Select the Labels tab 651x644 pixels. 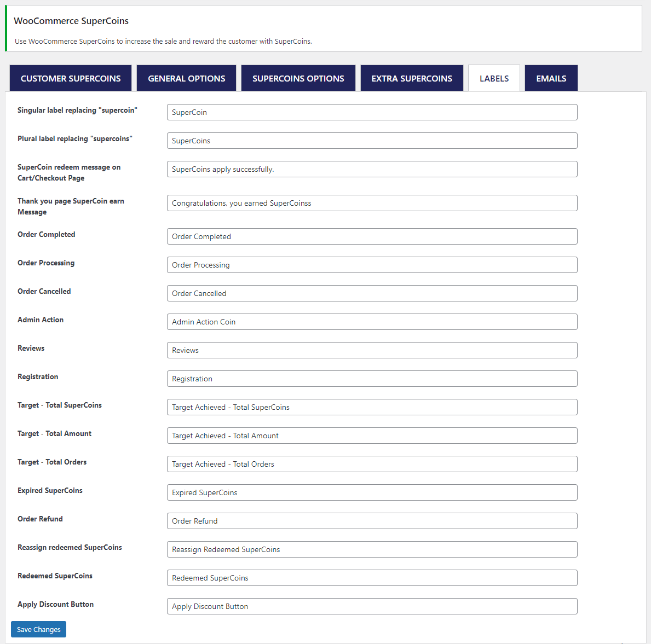pos(494,78)
